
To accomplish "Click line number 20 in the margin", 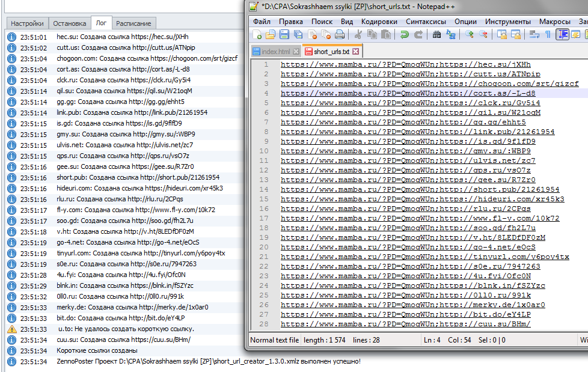I will point(264,247).
